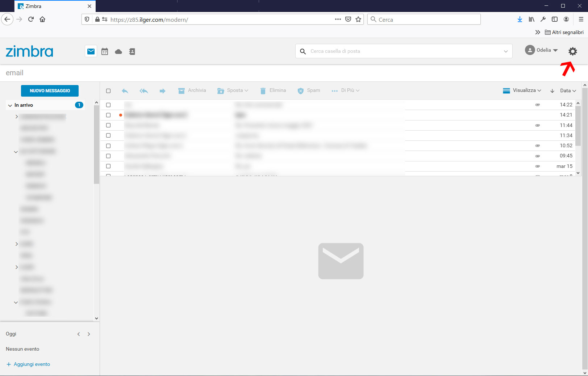Viewport: 588px width, 376px height.
Task: Open the Mail view icon
Action: tap(91, 51)
